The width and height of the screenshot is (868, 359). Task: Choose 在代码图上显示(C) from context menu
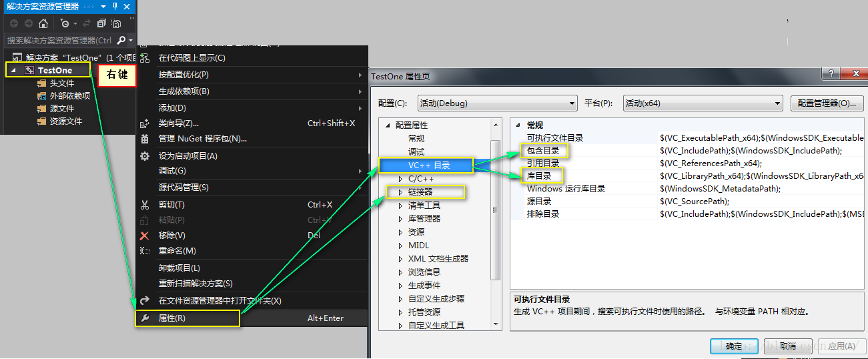[x=252, y=58]
